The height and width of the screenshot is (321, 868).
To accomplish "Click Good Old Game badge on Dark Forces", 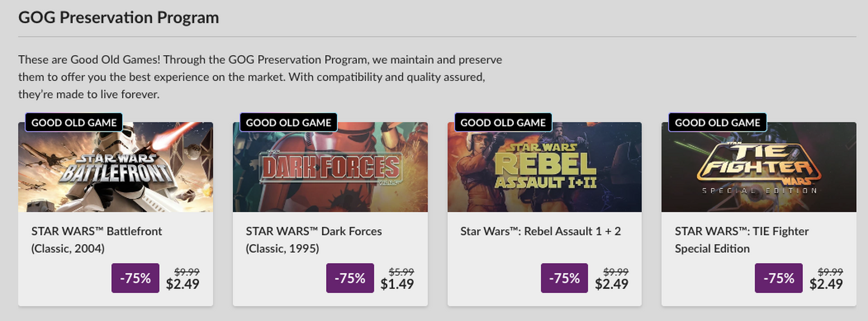I will pyautogui.click(x=288, y=123).
